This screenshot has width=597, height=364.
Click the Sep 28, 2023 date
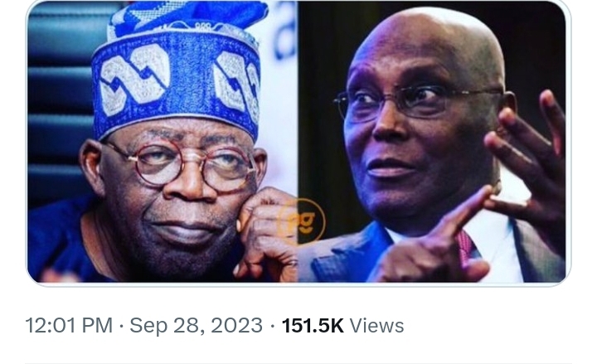(196, 326)
